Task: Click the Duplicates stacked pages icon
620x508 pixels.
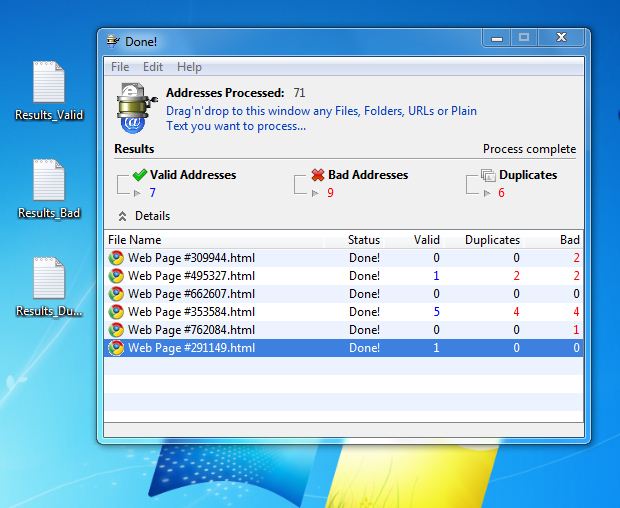Action: click(x=488, y=175)
